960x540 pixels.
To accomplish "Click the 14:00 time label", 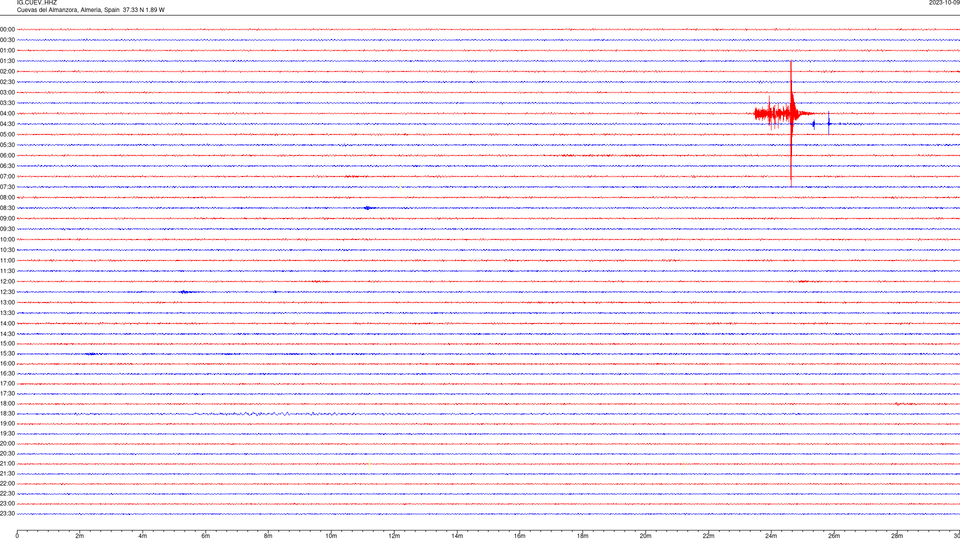I will click(7, 323).
